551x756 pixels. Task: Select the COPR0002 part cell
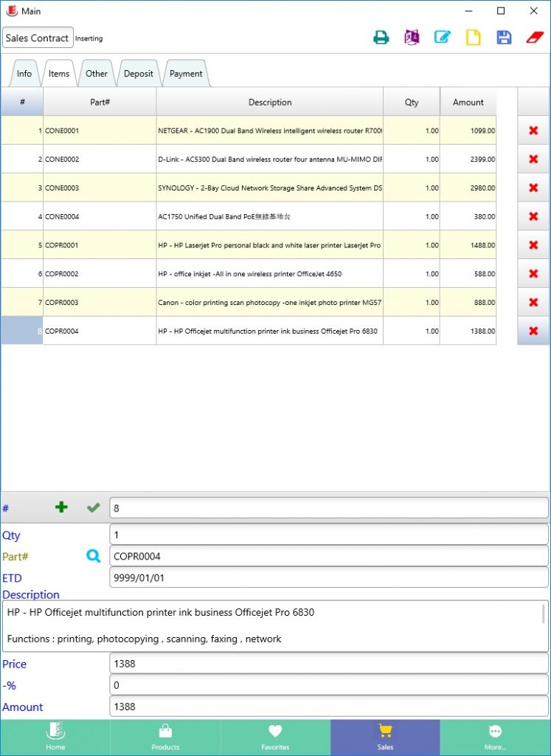pos(100,274)
